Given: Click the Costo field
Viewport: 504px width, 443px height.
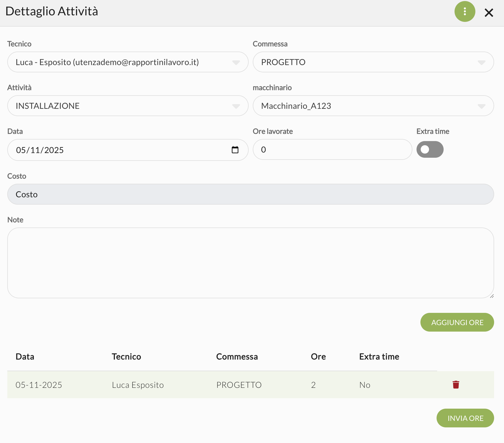Looking at the screenshot, I should [x=250, y=194].
